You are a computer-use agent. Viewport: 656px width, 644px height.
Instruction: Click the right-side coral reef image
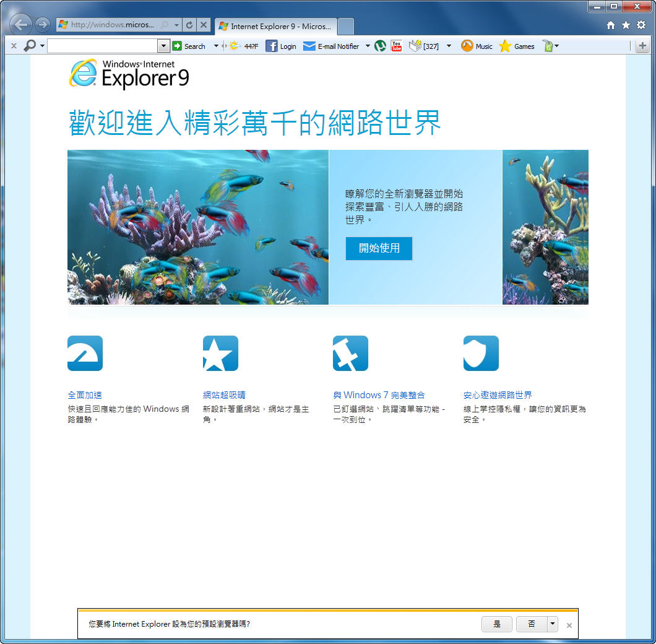[x=546, y=227]
